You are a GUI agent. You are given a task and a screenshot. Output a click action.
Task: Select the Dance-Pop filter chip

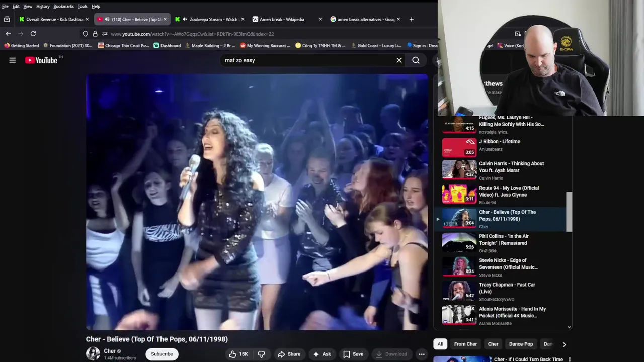[x=521, y=344]
